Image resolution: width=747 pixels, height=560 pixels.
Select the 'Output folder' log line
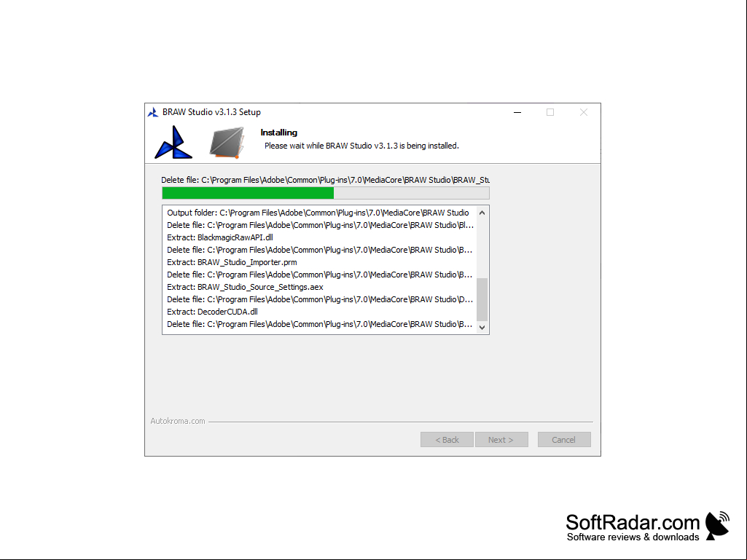click(318, 213)
